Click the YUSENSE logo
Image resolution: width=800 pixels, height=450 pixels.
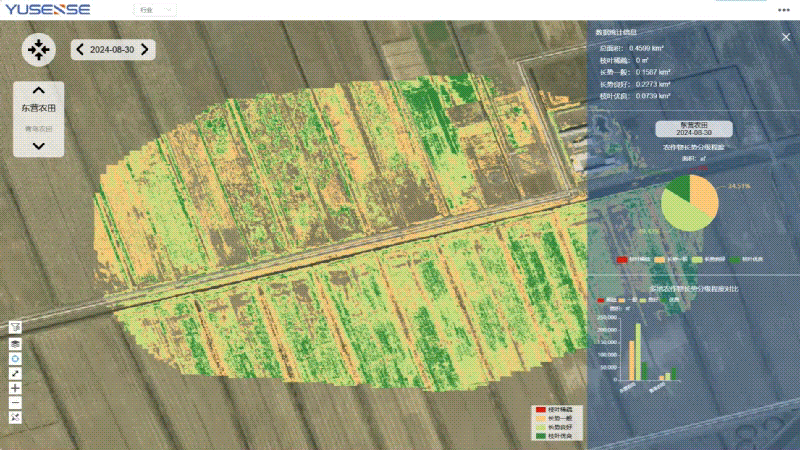tap(47, 10)
